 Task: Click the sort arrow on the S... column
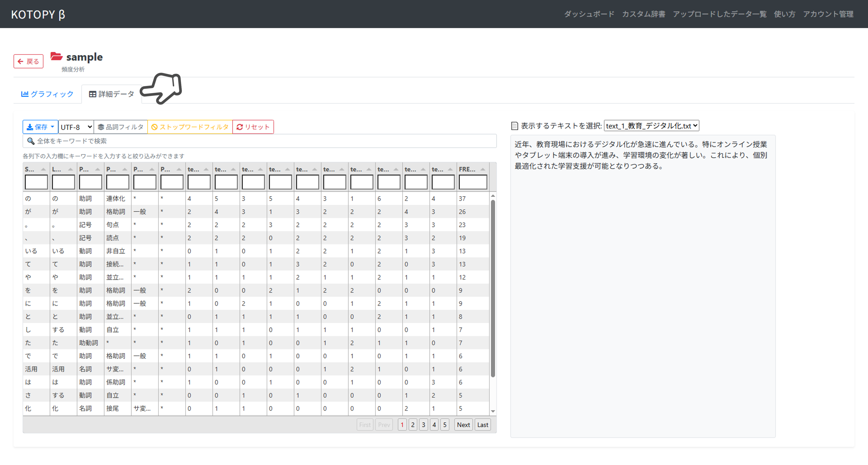[x=43, y=169]
